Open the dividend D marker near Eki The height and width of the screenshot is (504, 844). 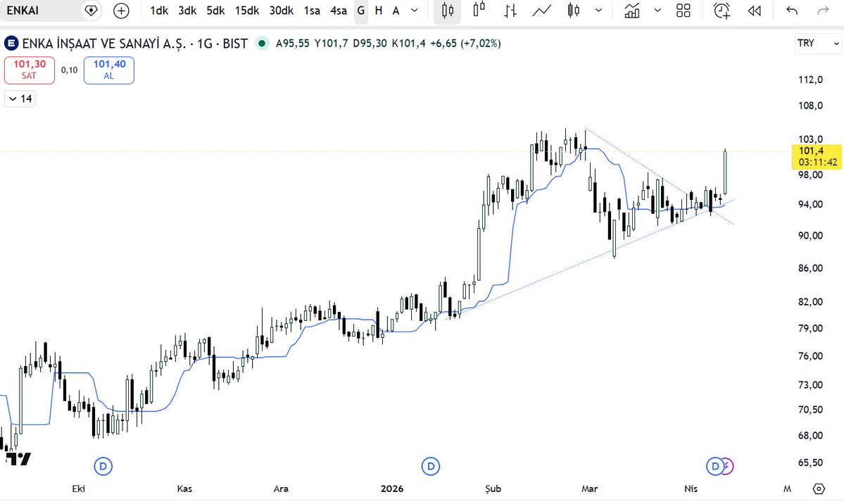tap(103, 466)
